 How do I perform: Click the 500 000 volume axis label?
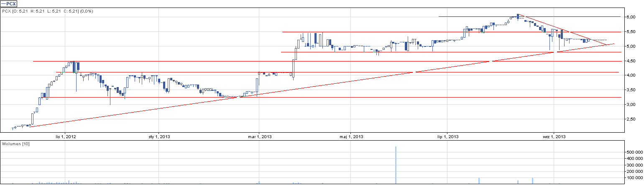tap(634, 152)
